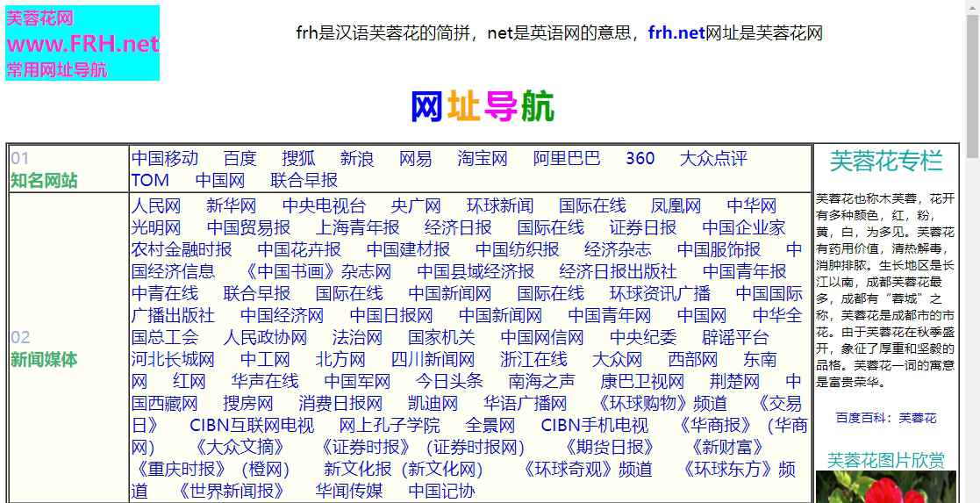Click the 360 link
The height and width of the screenshot is (503, 980).
(640, 158)
